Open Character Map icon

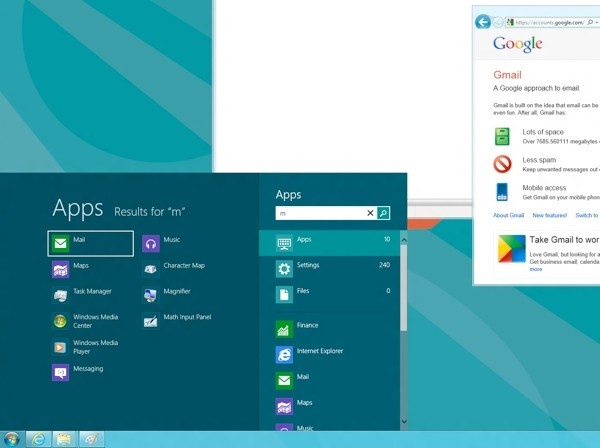pyautogui.click(x=151, y=269)
